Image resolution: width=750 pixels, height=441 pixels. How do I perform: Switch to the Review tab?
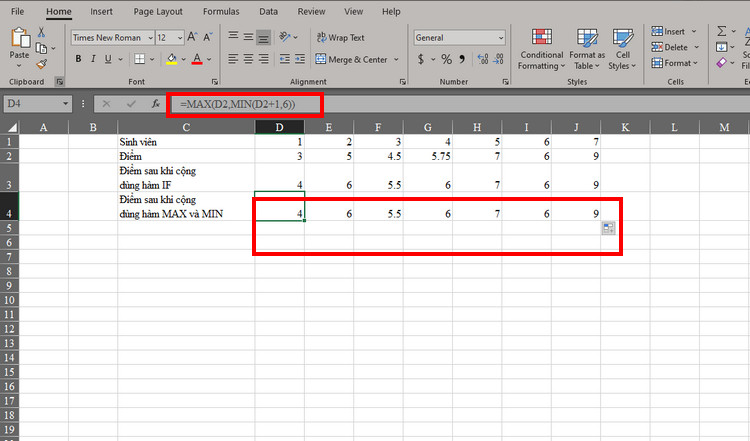(311, 11)
